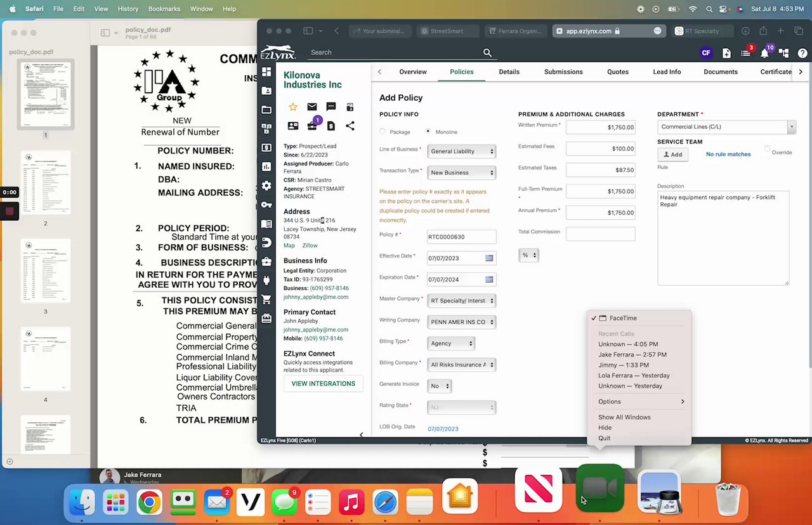This screenshot has height=525, width=812.
Task: Select page 2 thumbnail in PDF sidebar
Action: [x=46, y=182]
